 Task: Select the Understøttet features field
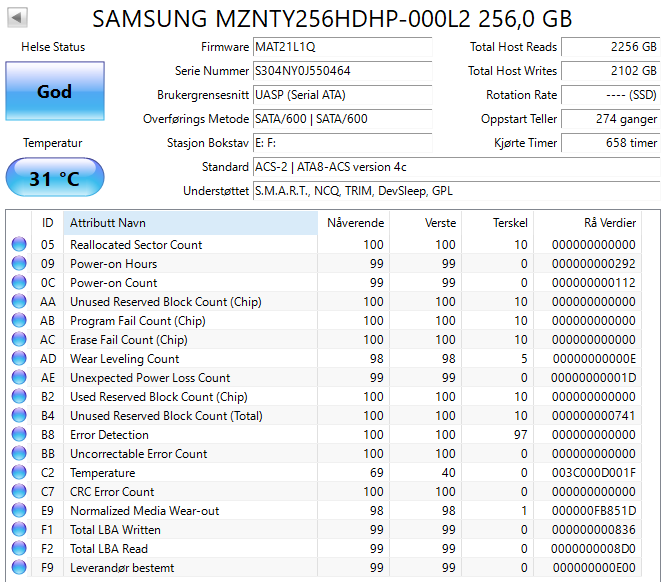point(456,191)
